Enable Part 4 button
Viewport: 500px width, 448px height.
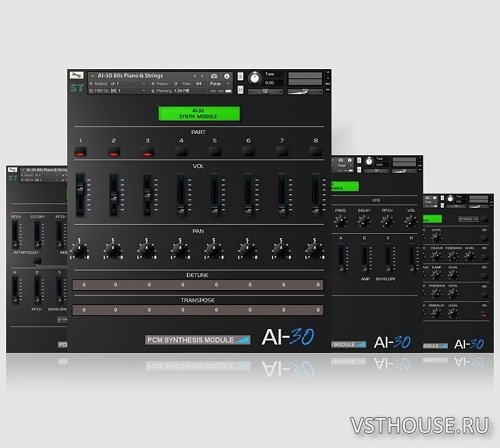[181, 152]
